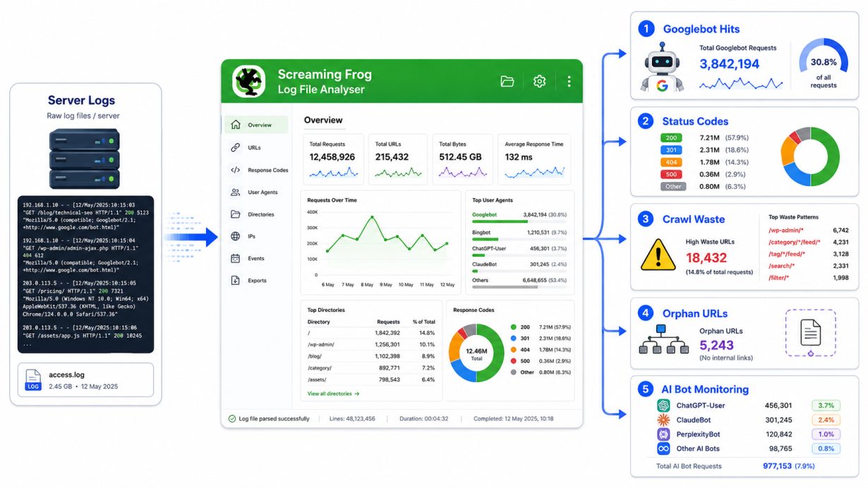This screenshot has width=868, height=488.
Task: Click the Directories folder icon in sidebar
Action: pyautogui.click(x=235, y=214)
